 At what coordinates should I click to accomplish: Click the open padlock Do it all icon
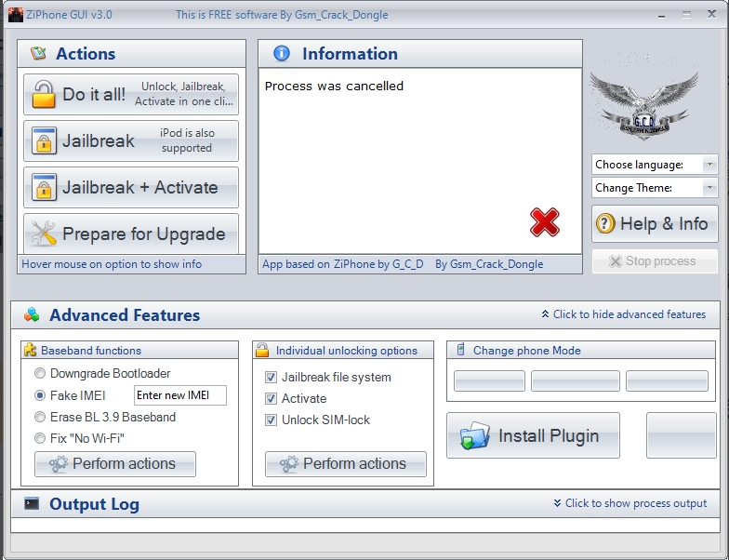tap(44, 95)
